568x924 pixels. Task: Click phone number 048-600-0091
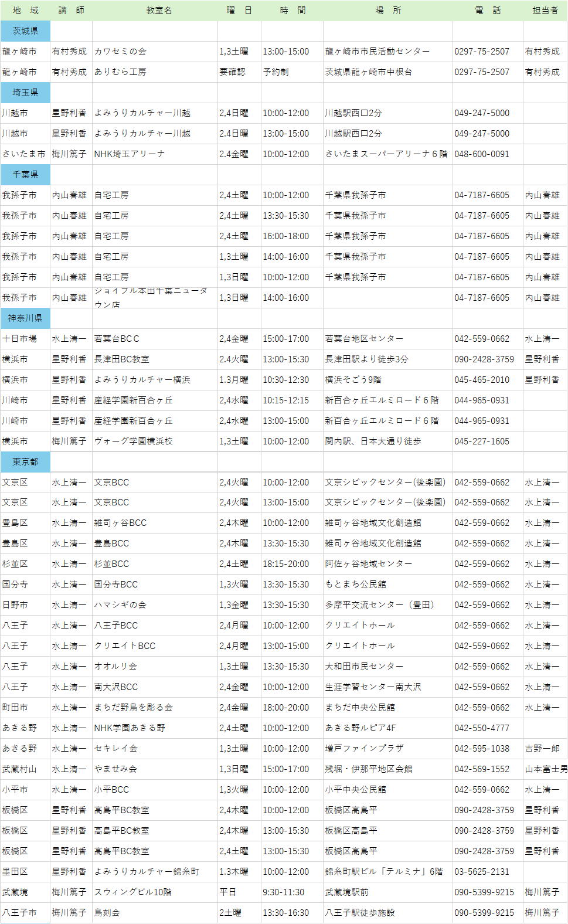pos(482,154)
